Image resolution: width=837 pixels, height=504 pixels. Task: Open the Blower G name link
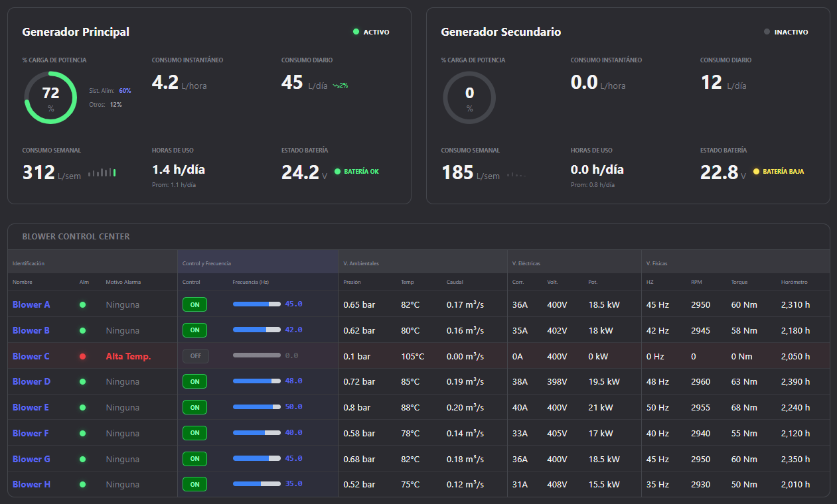pos(31,459)
